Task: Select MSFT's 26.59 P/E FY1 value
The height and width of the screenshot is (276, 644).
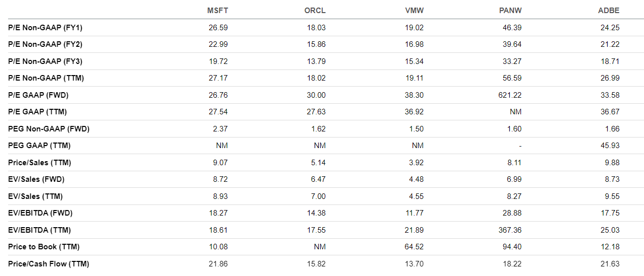Action: (218, 27)
